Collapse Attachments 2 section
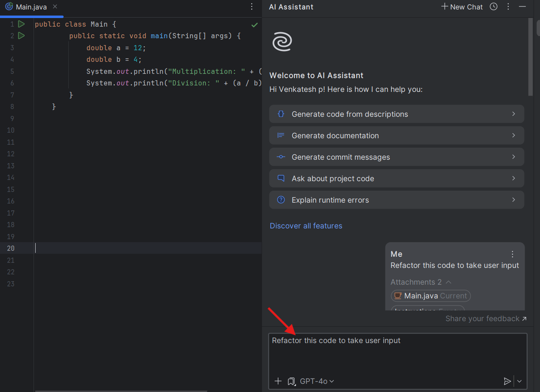 point(421,282)
